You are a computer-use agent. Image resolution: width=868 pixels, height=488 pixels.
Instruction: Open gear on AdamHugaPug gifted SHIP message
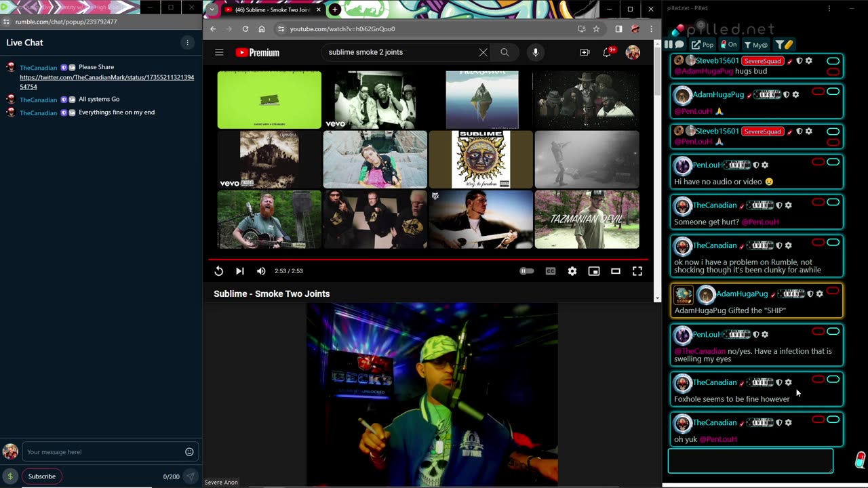(x=820, y=294)
